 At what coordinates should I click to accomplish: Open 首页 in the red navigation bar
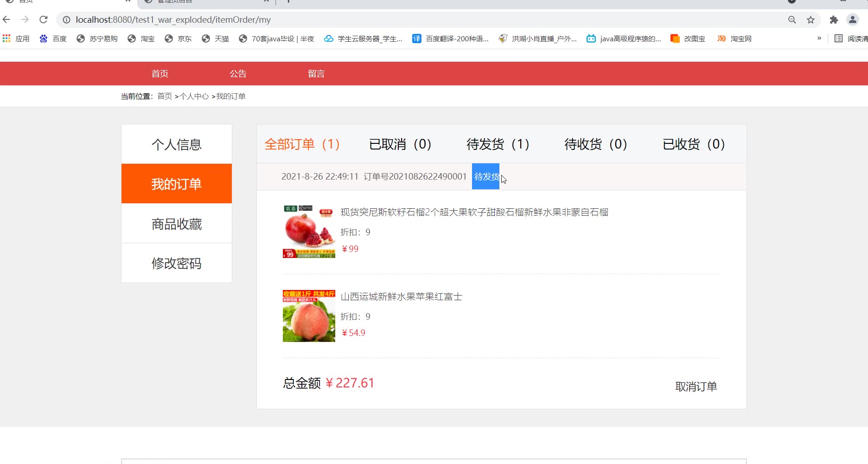(160, 74)
